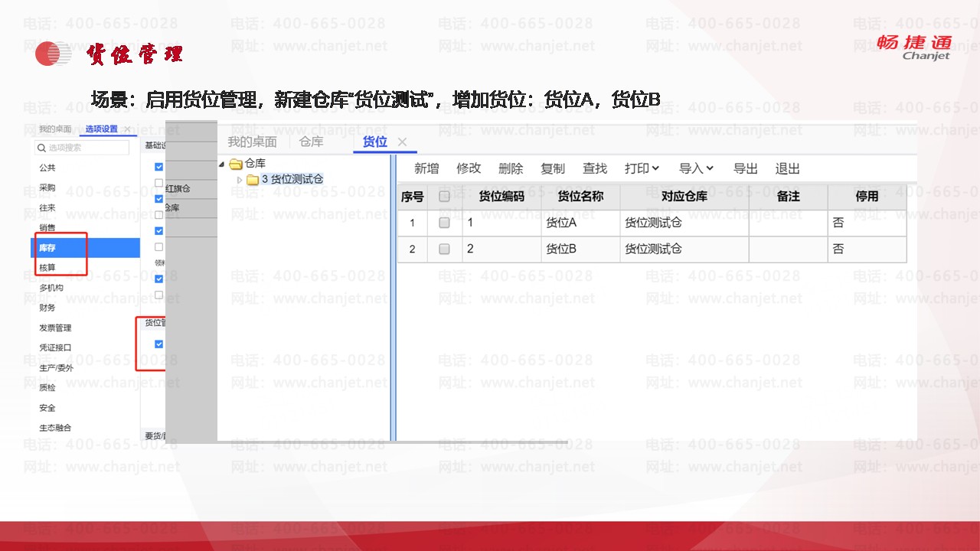980x551 pixels.
Task: Click 对应仓库 column header
Action: [x=684, y=197]
